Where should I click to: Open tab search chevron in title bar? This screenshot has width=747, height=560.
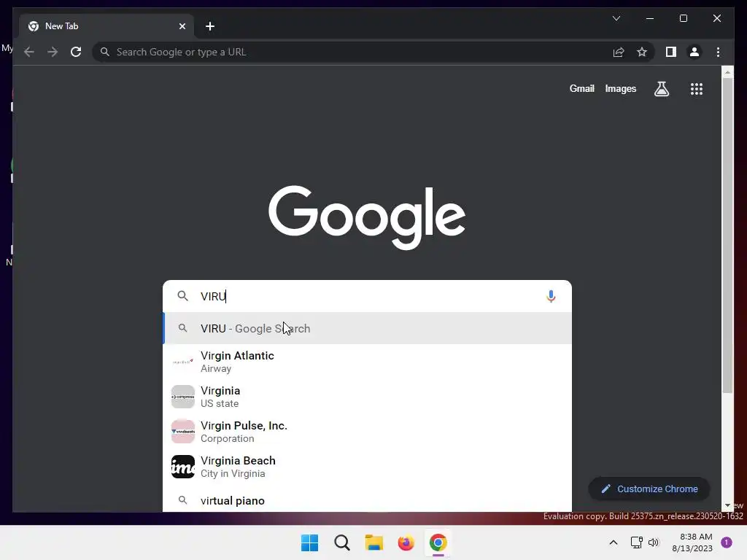point(616,18)
